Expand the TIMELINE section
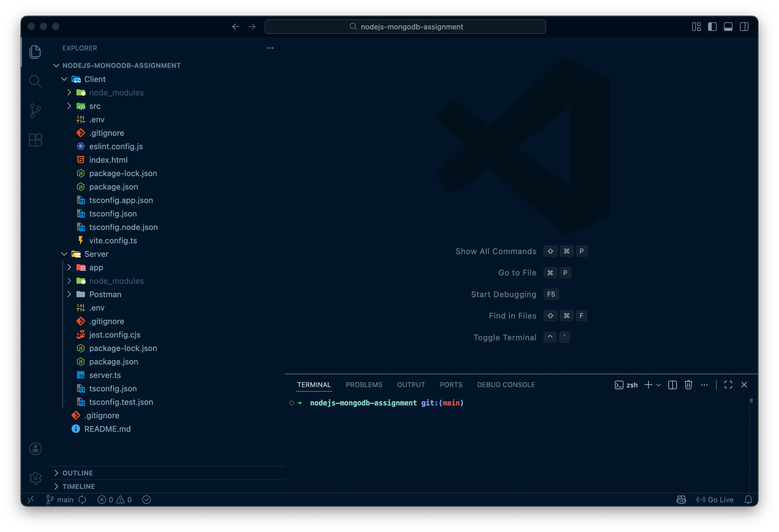The height and width of the screenshot is (532, 779). (x=56, y=486)
